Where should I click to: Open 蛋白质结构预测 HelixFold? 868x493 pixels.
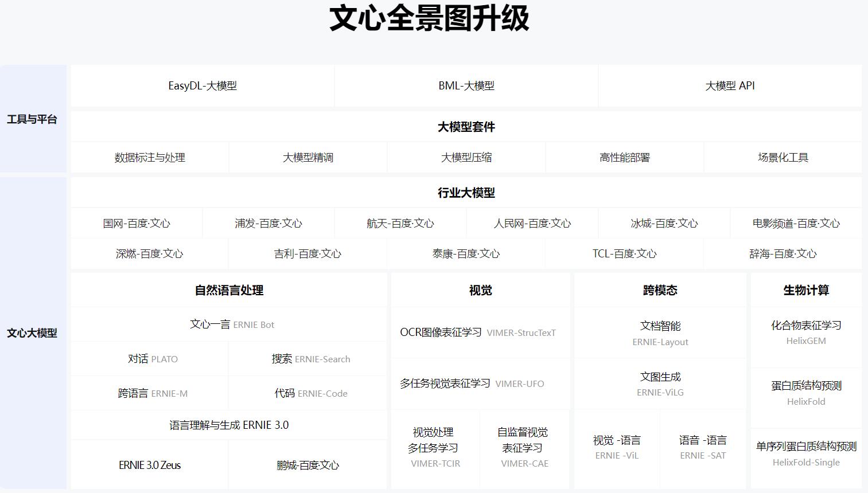tap(805, 394)
